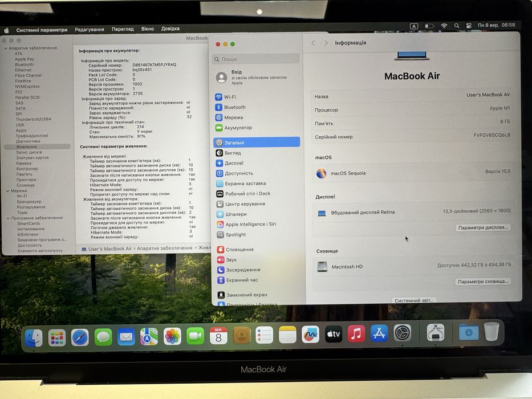
Task: Open Control Center in menu bar
Action: (x=469, y=26)
